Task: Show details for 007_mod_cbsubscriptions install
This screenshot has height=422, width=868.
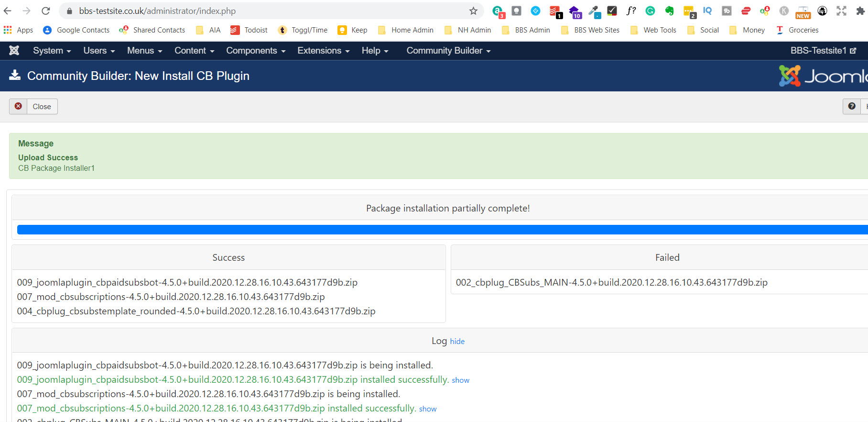Action: pos(428,409)
